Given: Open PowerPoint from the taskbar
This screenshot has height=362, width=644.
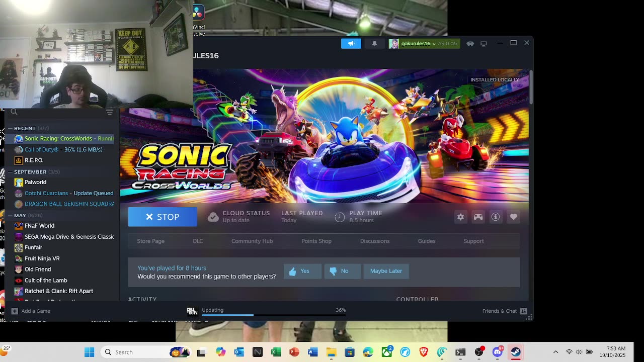Looking at the screenshot, I should click(x=294, y=352).
